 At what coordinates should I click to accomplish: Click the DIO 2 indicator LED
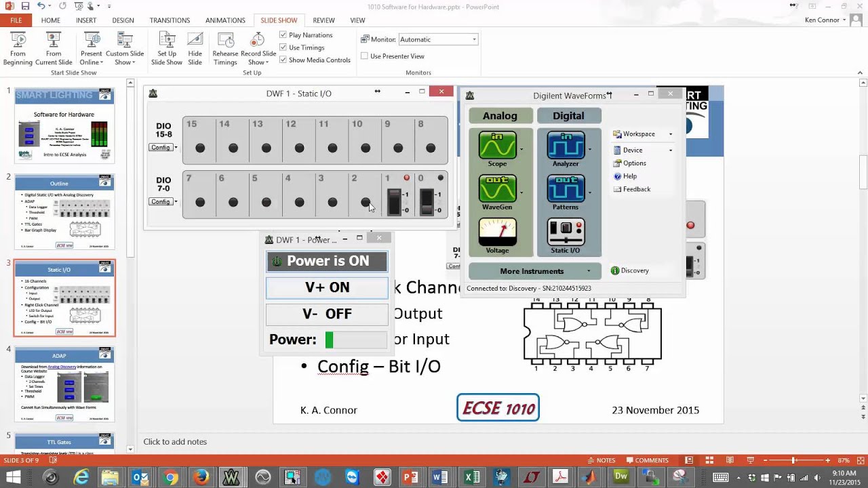[366, 202]
